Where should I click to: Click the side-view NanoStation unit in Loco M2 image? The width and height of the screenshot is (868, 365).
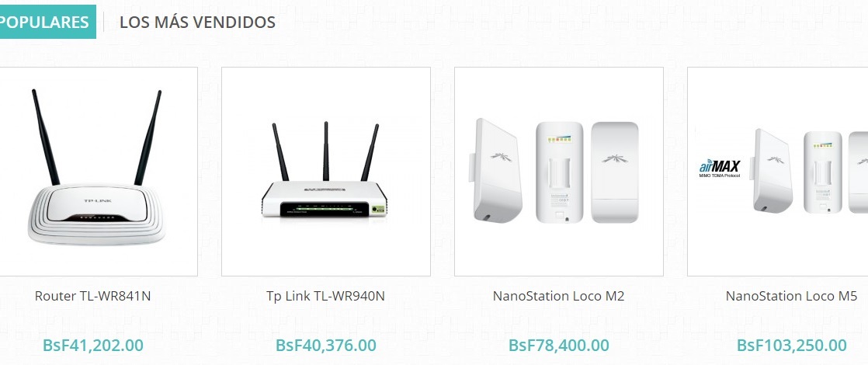click(x=495, y=170)
